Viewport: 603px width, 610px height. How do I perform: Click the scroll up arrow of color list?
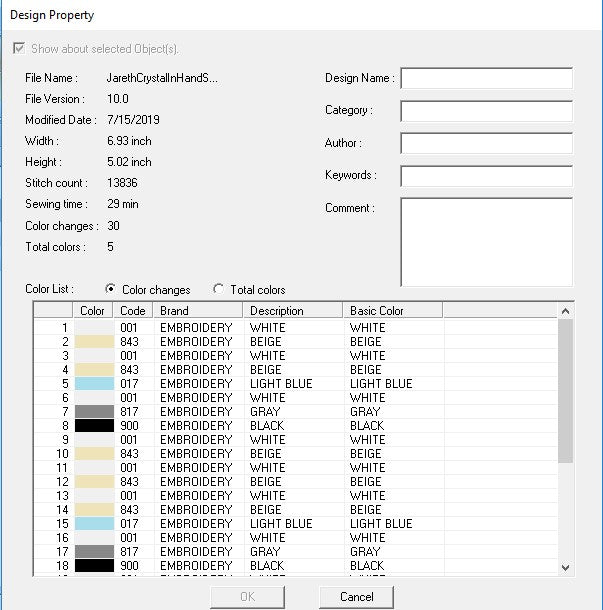point(566,311)
